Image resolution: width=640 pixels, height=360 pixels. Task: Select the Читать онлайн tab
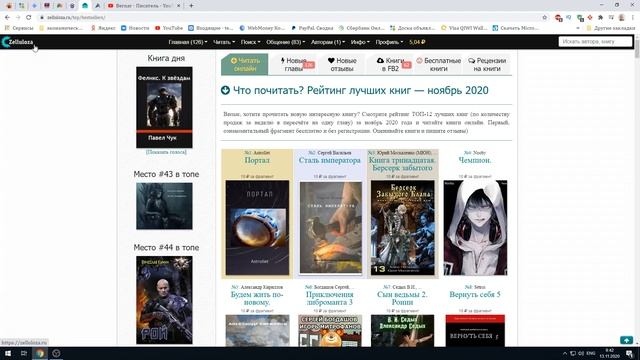(245, 64)
